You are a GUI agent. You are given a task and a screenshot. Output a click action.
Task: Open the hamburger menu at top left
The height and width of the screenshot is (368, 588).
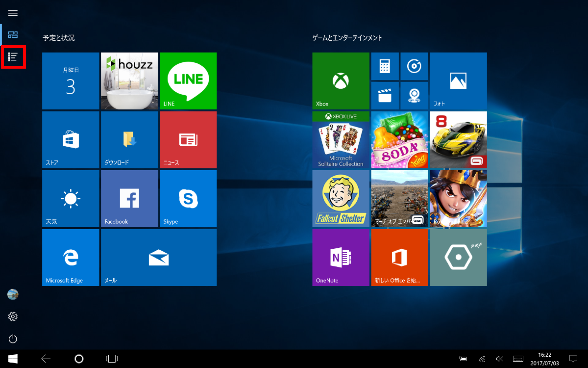click(x=13, y=13)
